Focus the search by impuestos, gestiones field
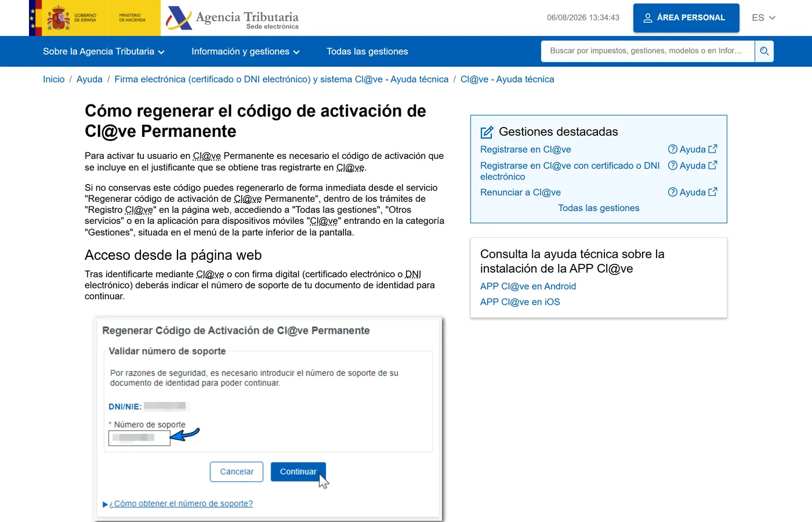Viewport: 812px width, 522px height. [x=648, y=51]
